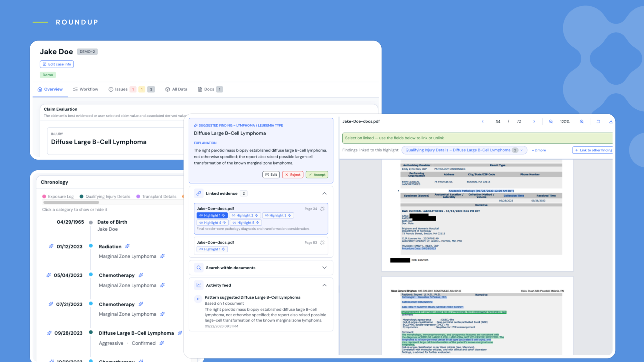The width and height of the screenshot is (644, 362).
Task: Click unlink icon for Page 34 evidence
Action: pos(322,209)
